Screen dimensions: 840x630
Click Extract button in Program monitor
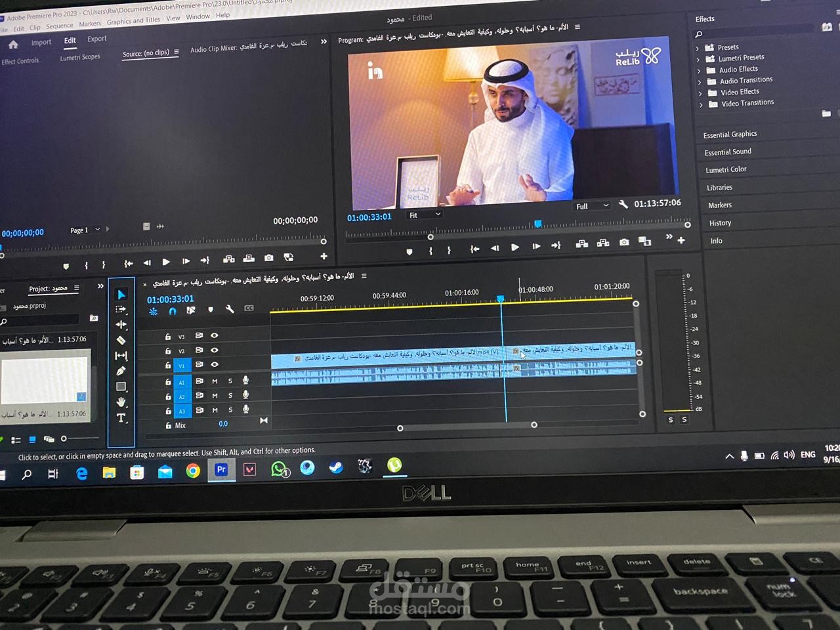click(x=603, y=243)
